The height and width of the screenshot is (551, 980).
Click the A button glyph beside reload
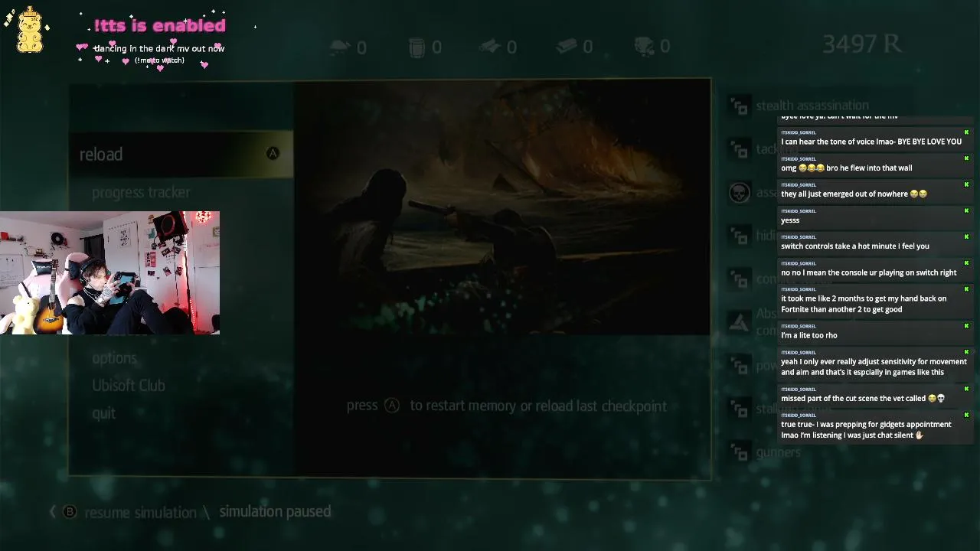pyautogui.click(x=273, y=154)
